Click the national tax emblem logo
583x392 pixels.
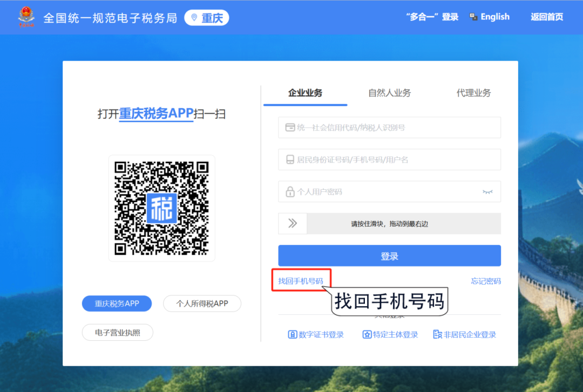[25, 17]
